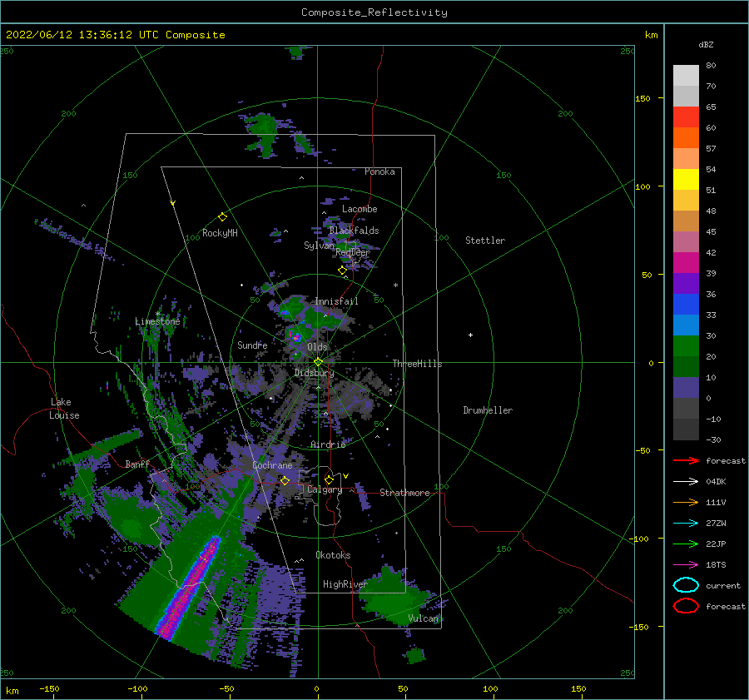
Task: Click the Lake Louise label
Action: (x=64, y=409)
